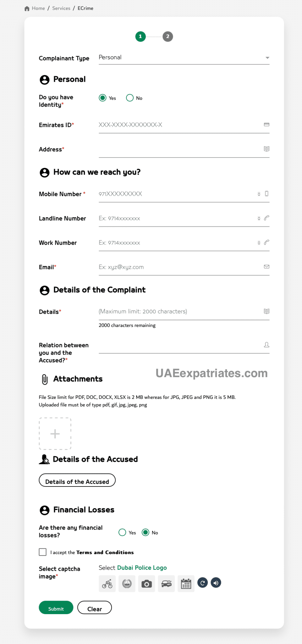The height and width of the screenshot is (644, 302).
Task: Select Yes for financial losses
Action: click(x=122, y=532)
